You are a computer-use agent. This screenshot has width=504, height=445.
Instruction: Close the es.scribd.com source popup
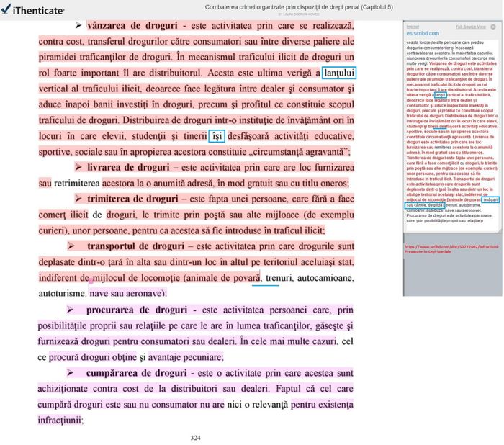(x=492, y=27)
